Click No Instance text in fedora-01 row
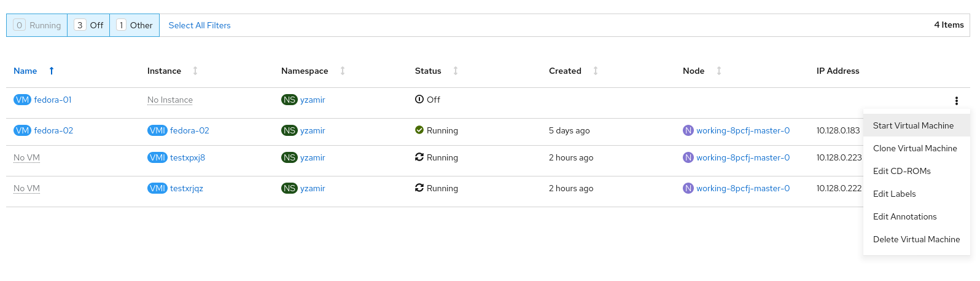Screen dimensions: 980x281 point(170,100)
